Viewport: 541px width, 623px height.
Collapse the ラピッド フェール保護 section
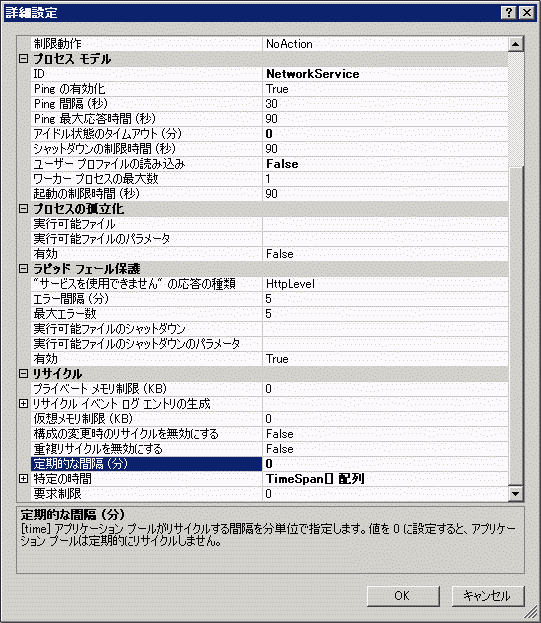point(23,269)
